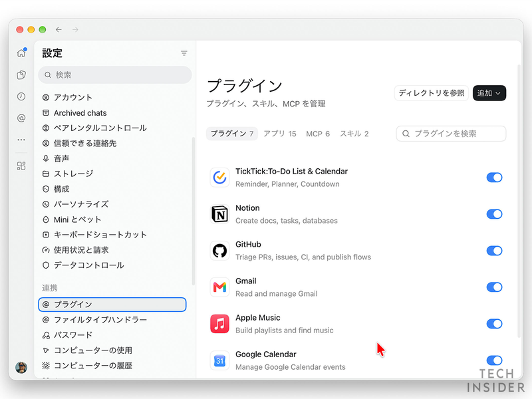Switch to the プラグイン 7 tab

click(232, 134)
